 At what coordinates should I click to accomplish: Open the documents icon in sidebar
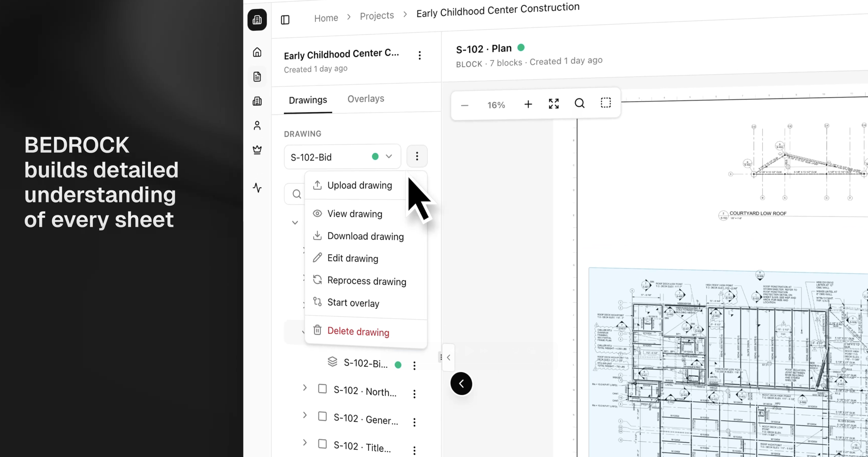(x=257, y=77)
